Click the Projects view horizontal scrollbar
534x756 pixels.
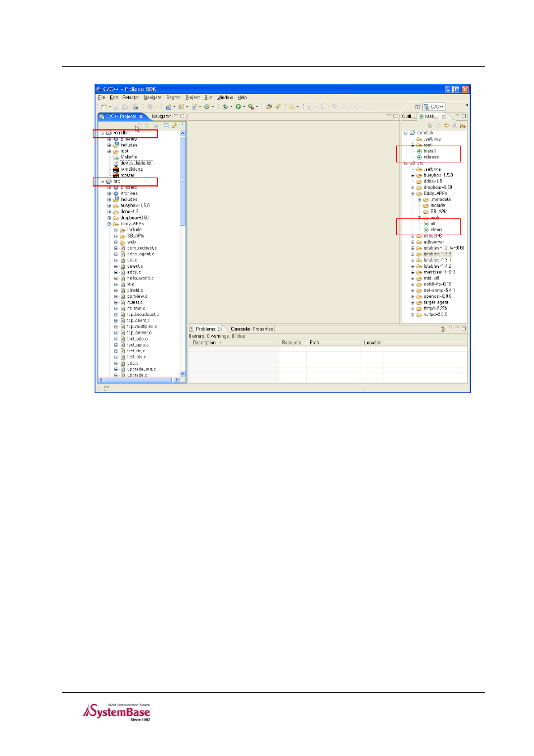point(137,380)
